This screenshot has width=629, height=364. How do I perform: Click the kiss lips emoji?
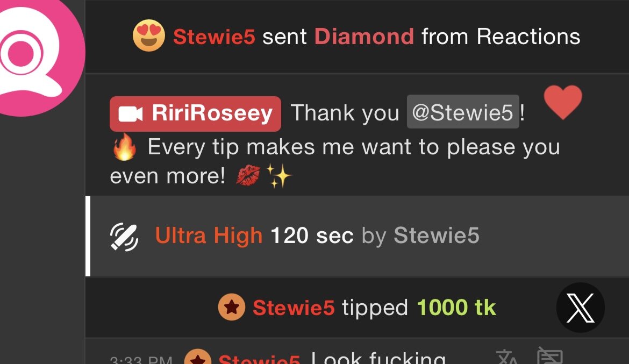[248, 175]
